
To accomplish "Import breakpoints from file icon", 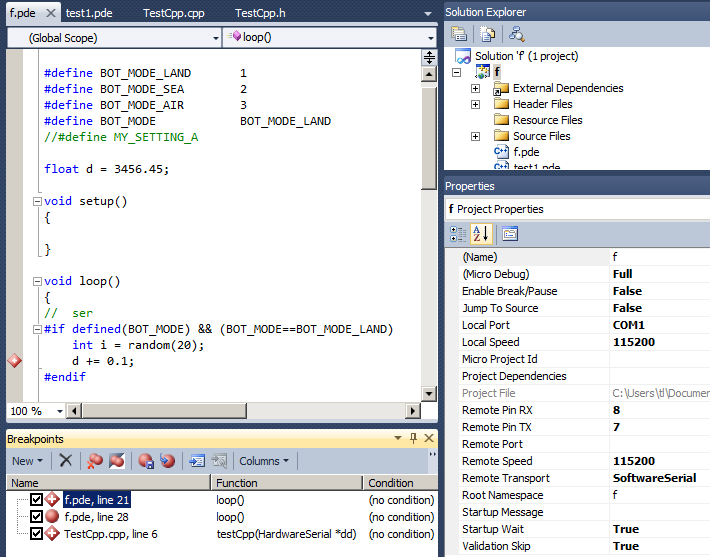I will click(167, 461).
